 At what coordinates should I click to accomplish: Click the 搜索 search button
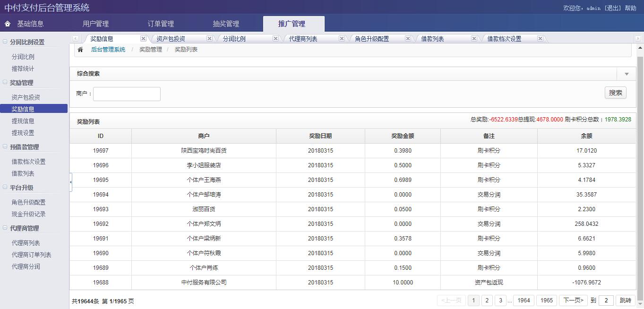tap(615, 93)
